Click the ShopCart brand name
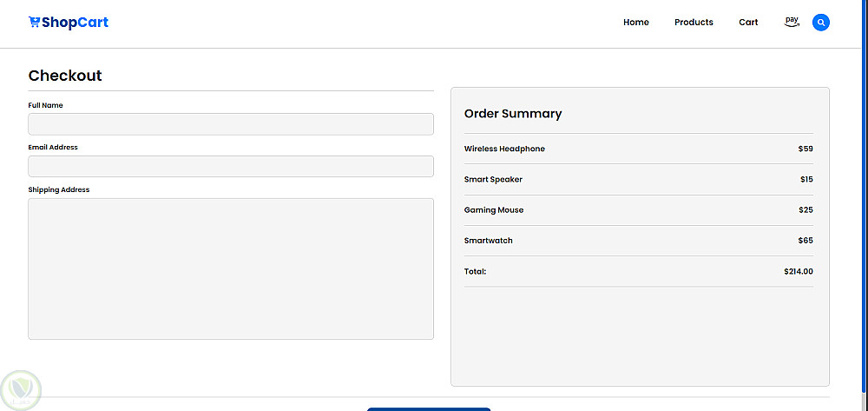 pos(75,22)
